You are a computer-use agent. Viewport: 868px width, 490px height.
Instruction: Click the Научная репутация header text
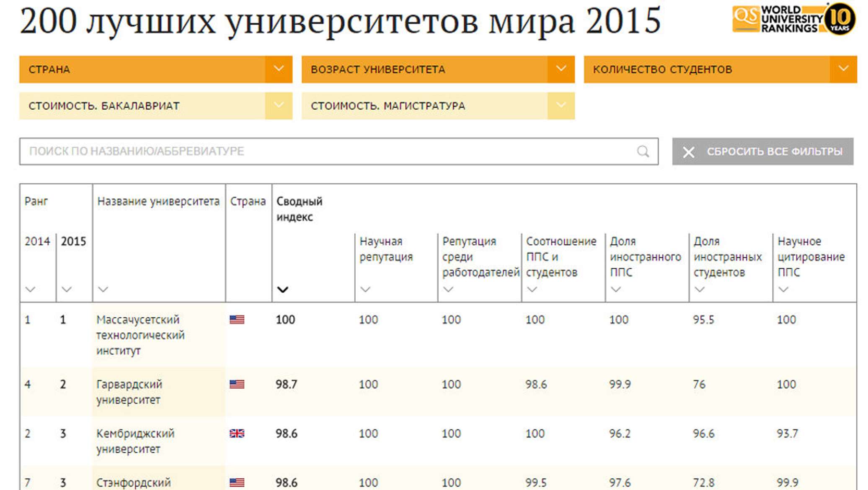[x=386, y=249]
